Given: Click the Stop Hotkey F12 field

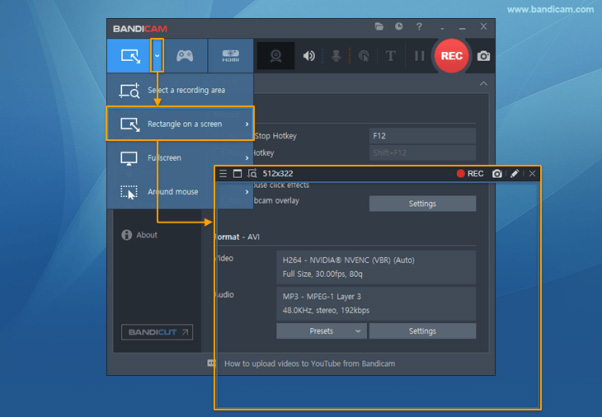Looking at the screenshot, I should point(422,136).
